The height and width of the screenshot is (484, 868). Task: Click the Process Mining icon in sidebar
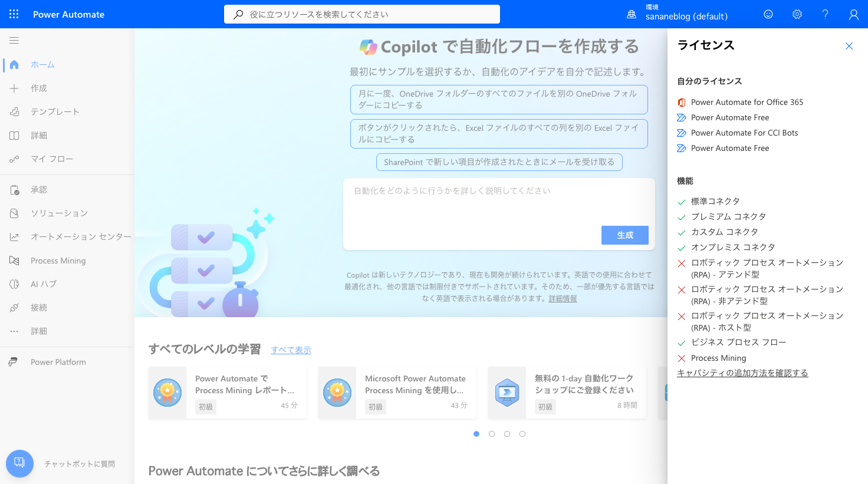point(14,261)
